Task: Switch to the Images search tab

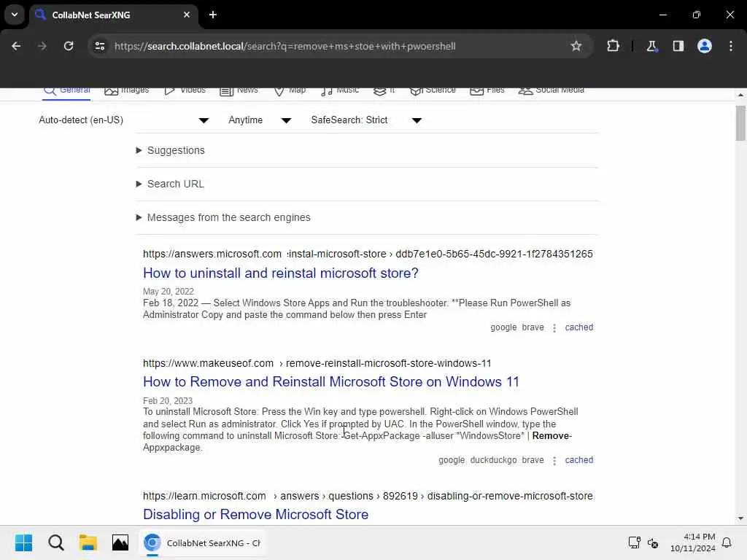Action: (x=127, y=90)
